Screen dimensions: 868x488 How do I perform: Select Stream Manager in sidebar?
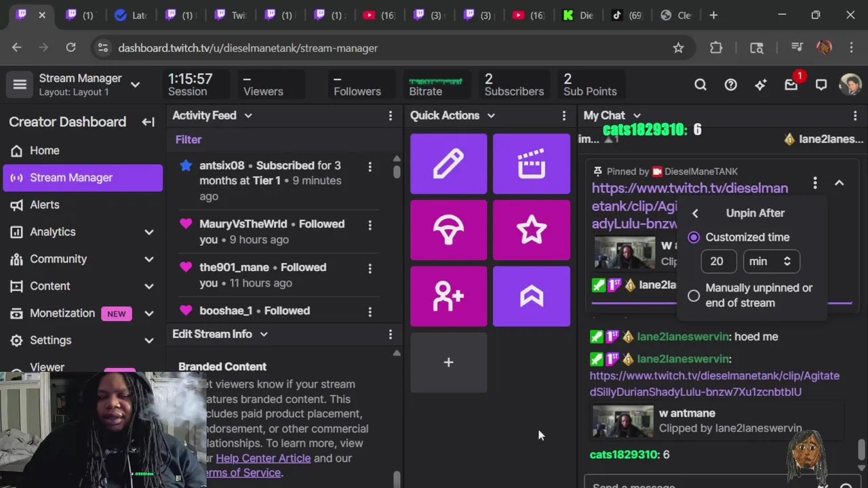[83, 178]
